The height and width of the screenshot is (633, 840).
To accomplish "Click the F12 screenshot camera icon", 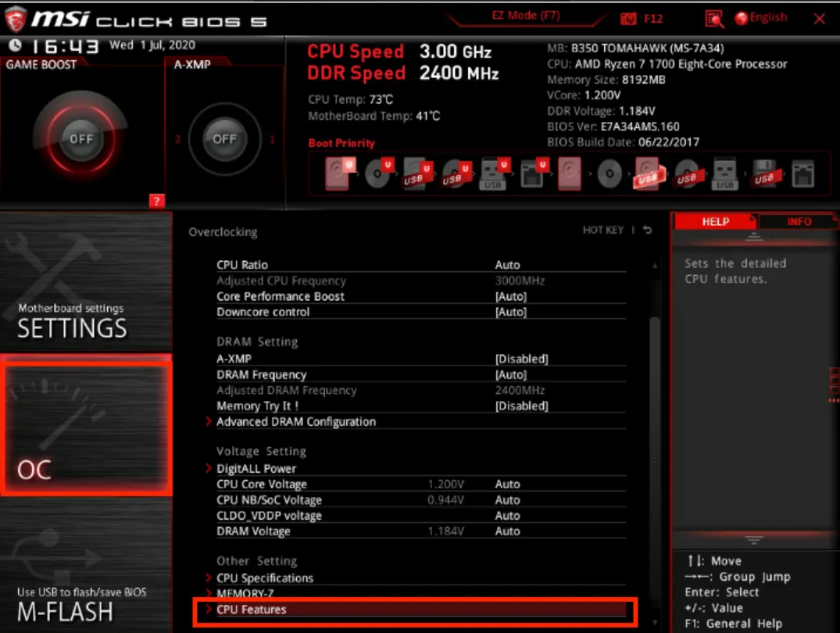I will pos(628,19).
